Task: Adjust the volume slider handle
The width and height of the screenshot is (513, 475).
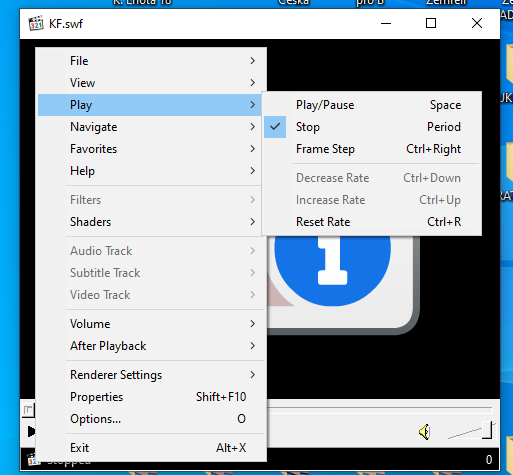Action: (487, 430)
